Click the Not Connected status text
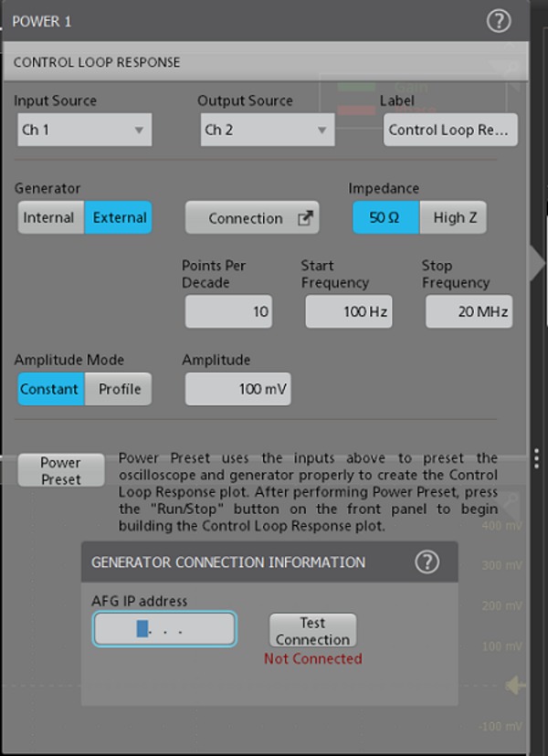The width and height of the screenshot is (548, 756). point(312,658)
